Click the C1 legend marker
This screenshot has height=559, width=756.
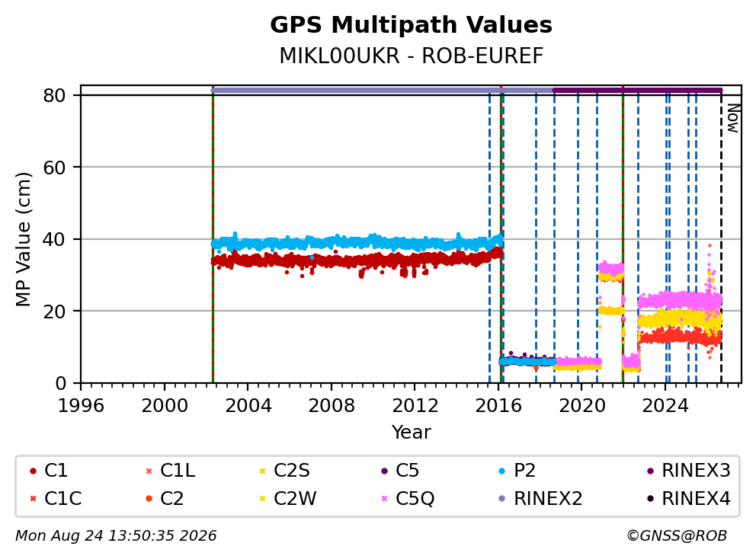(33, 471)
